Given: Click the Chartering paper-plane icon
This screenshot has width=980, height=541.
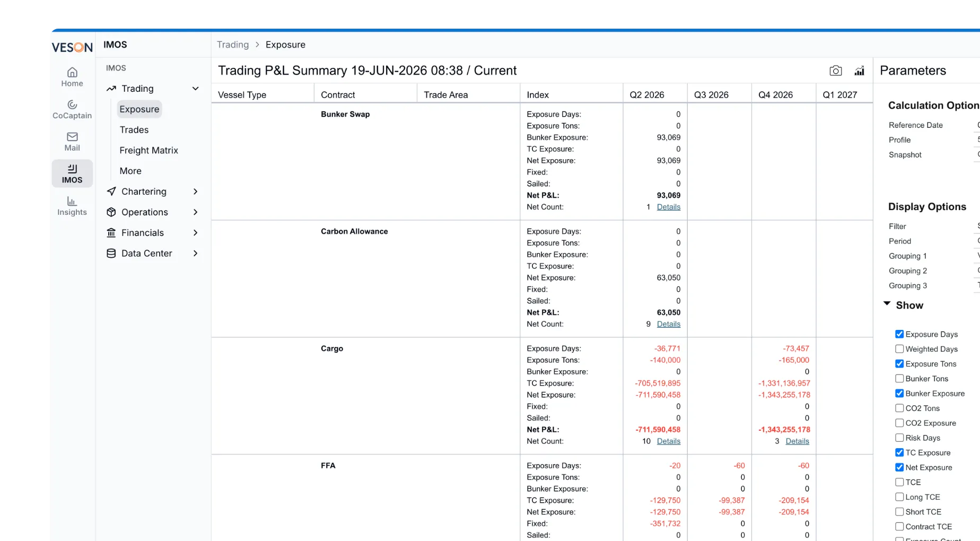Looking at the screenshot, I should [111, 191].
